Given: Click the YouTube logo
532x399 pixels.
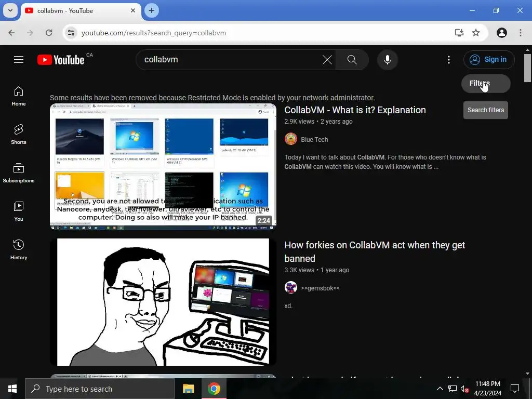Looking at the screenshot, I should (61, 60).
